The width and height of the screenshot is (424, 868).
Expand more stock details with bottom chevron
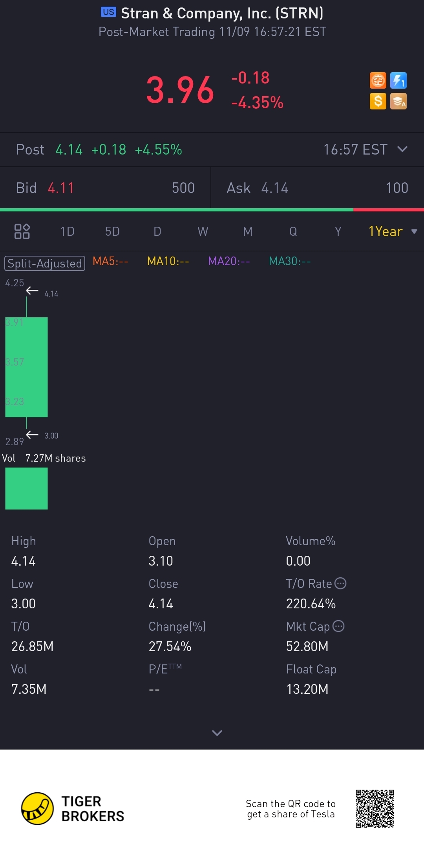(217, 733)
